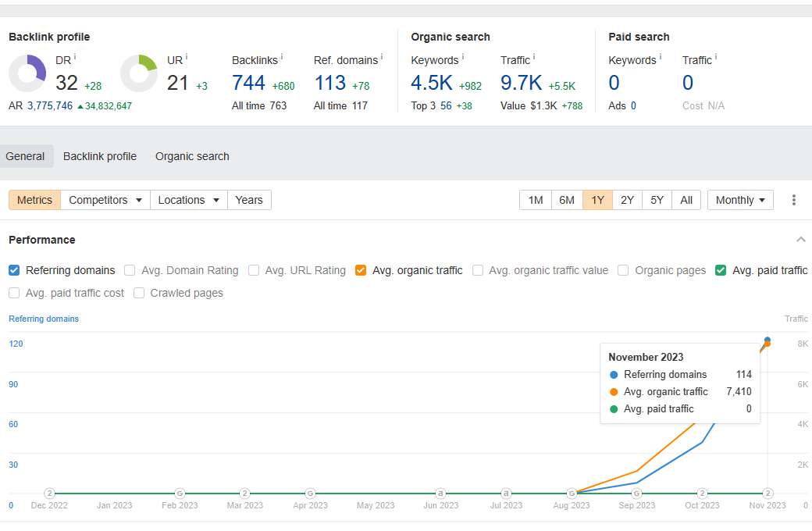Click the DR purple donut chart
Screen dimensions: 812x531
(27, 73)
